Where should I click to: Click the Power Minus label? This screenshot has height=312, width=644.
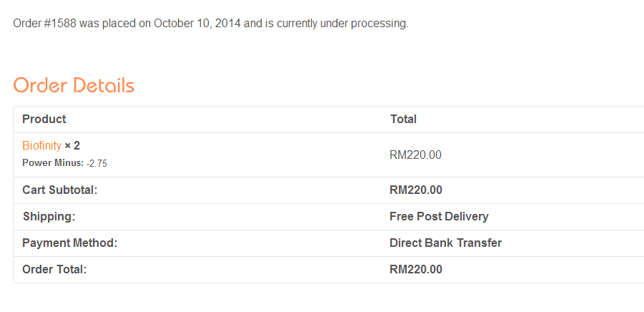coord(53,163)
